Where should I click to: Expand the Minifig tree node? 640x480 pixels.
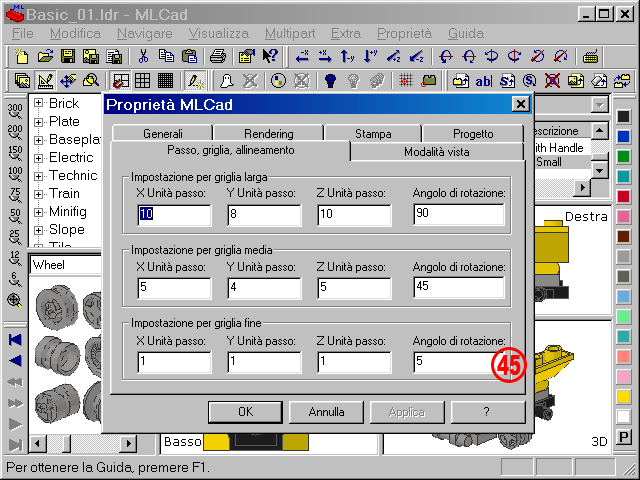click(38, 212)
